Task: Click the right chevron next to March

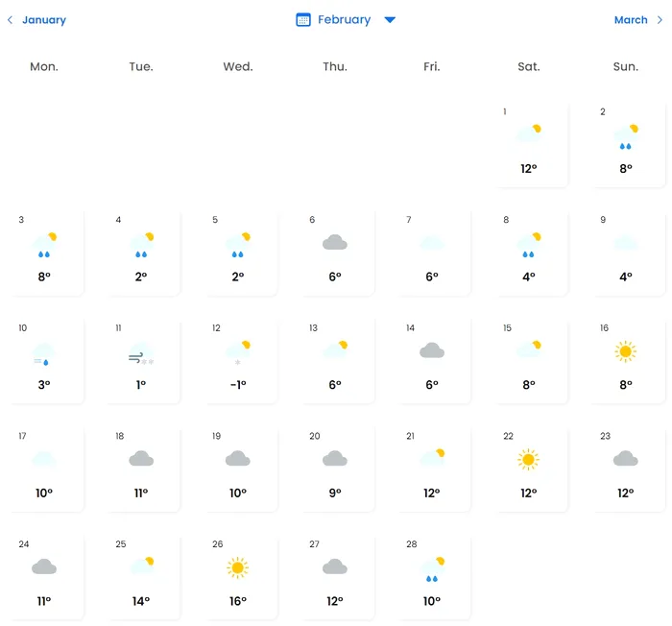Action: coord(660,20)
